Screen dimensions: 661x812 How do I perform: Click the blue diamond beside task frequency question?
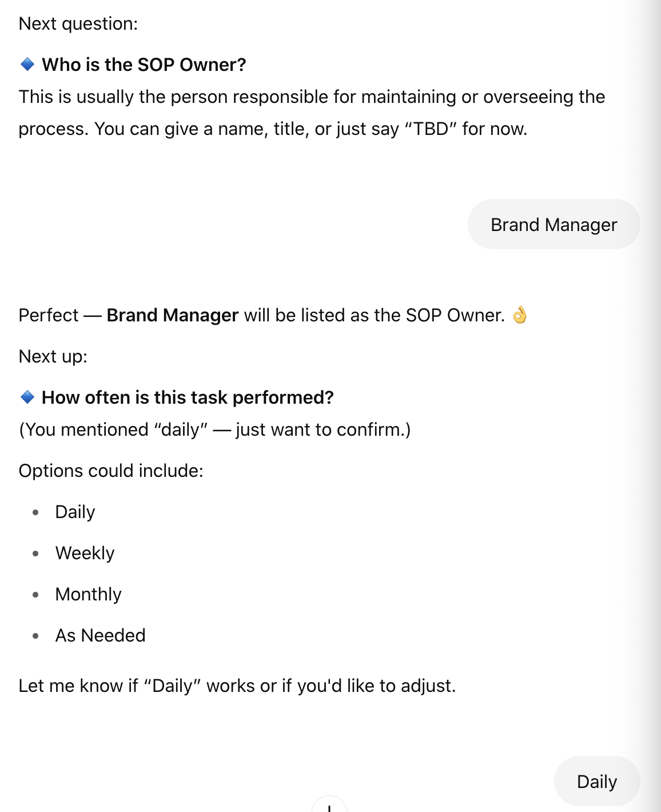[x=27, y=397]
